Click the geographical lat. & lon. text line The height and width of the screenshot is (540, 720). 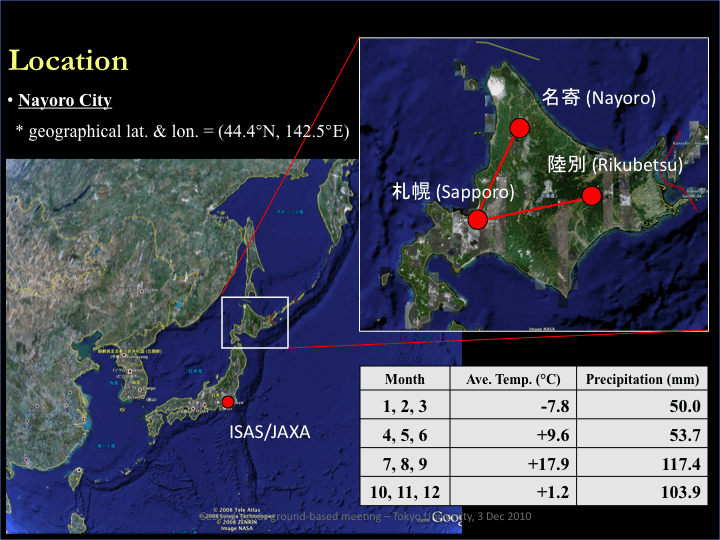tap(182, 132)
